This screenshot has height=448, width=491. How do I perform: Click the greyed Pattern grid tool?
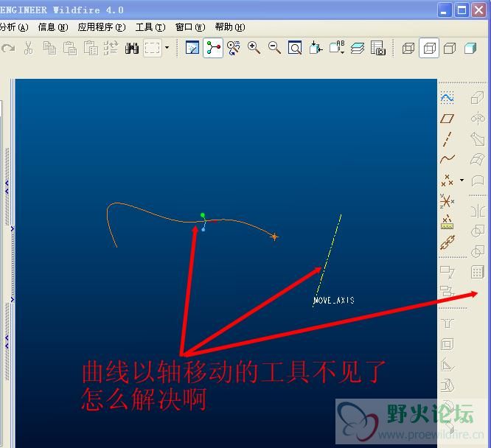[478, 272]
